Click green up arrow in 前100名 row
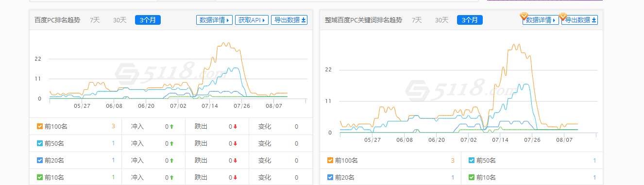This screenshot has width=644, height=185. tap(171, 127)
